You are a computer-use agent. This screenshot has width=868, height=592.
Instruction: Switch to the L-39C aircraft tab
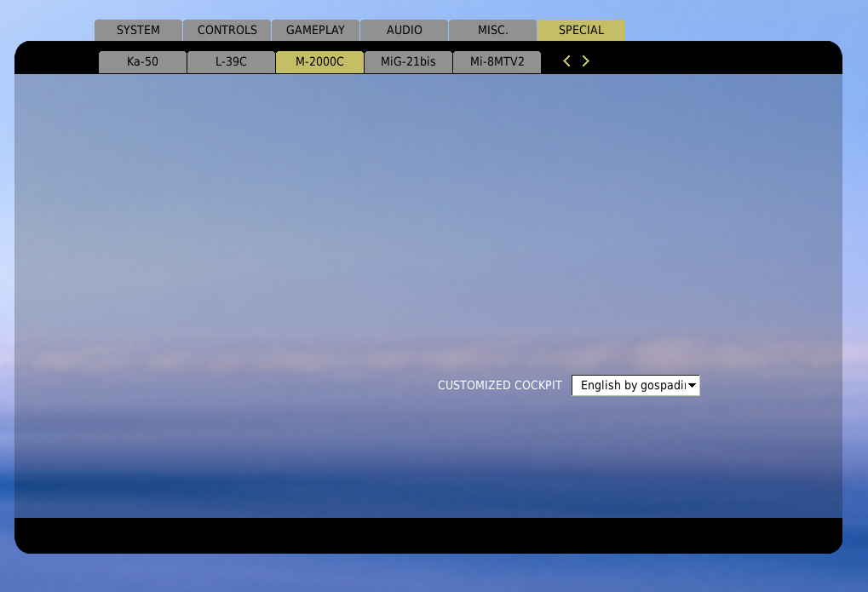pos(231,62)
